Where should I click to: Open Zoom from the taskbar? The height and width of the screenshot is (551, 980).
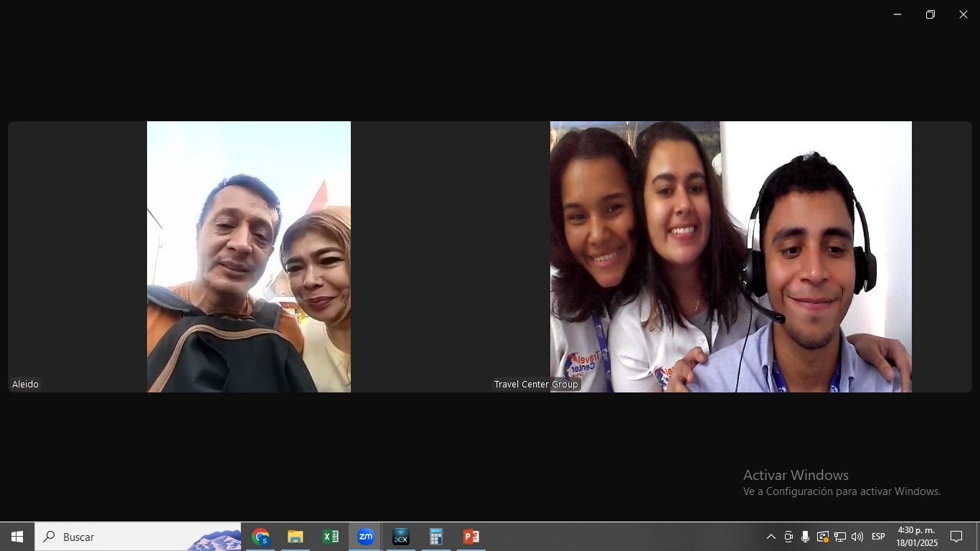[365, 537]
